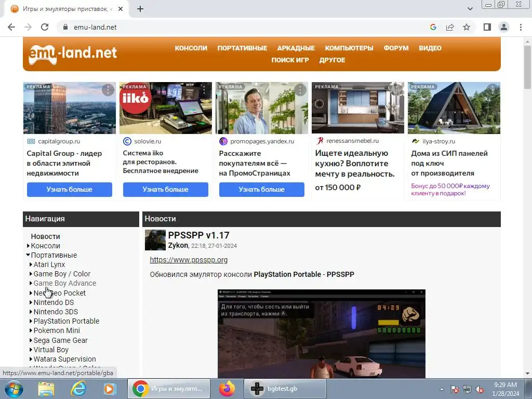Open Sega Game Gear link
The width and height of the screenshot is (532, 399).
[x=60, y=340]
